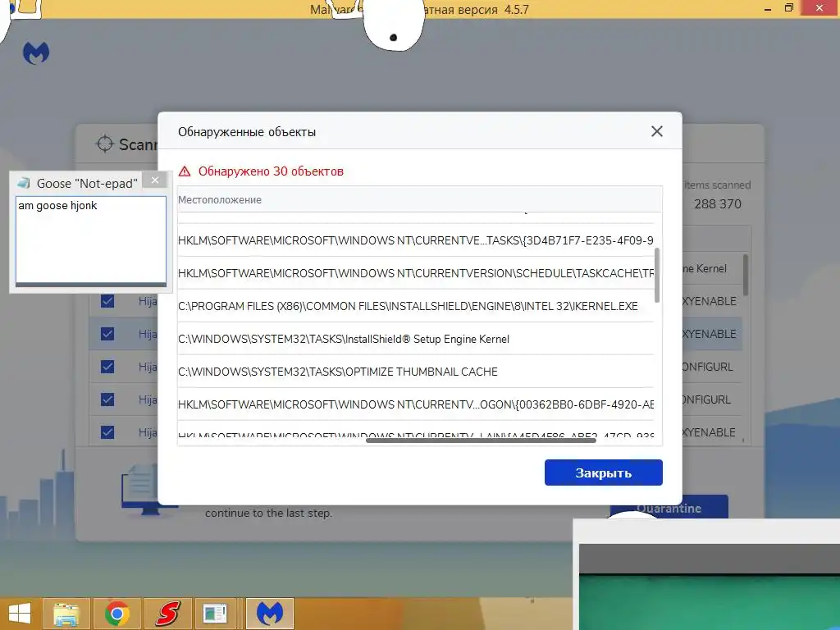Toggle the third Hija row checkbox (CONFIGURL)
Image resolution: width=840 pixels, height=630 pixels.
(107, 367)
